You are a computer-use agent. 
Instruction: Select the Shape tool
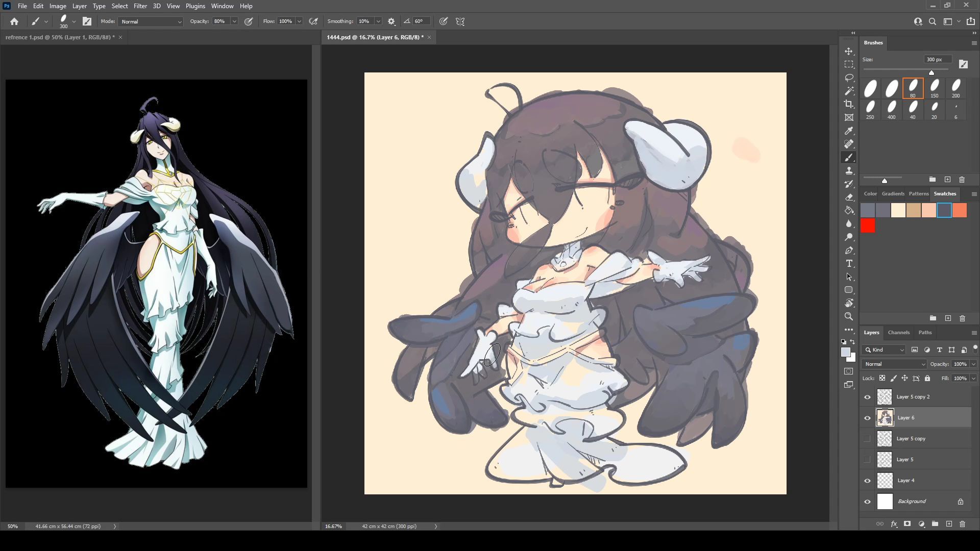[849, 290]
